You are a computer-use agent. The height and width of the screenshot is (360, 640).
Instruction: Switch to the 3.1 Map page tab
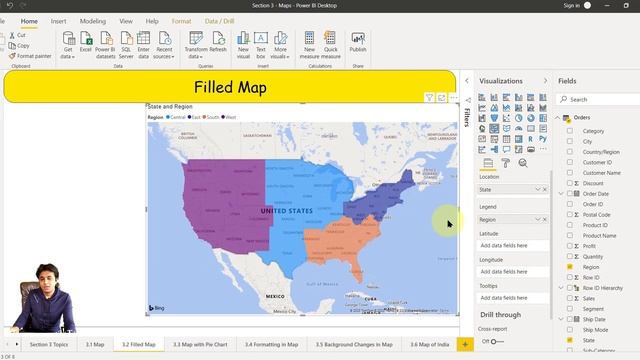click(95, 344)
